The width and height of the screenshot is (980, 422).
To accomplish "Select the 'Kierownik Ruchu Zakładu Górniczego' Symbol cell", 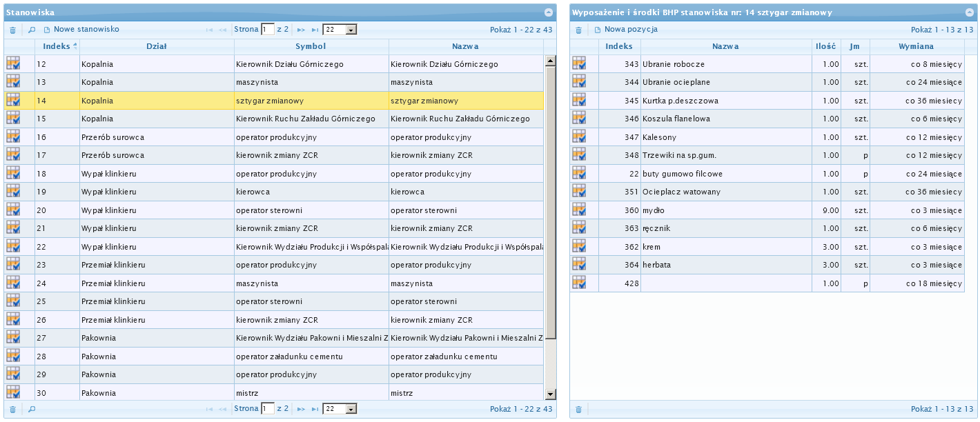I will click(x=311, y=119).
